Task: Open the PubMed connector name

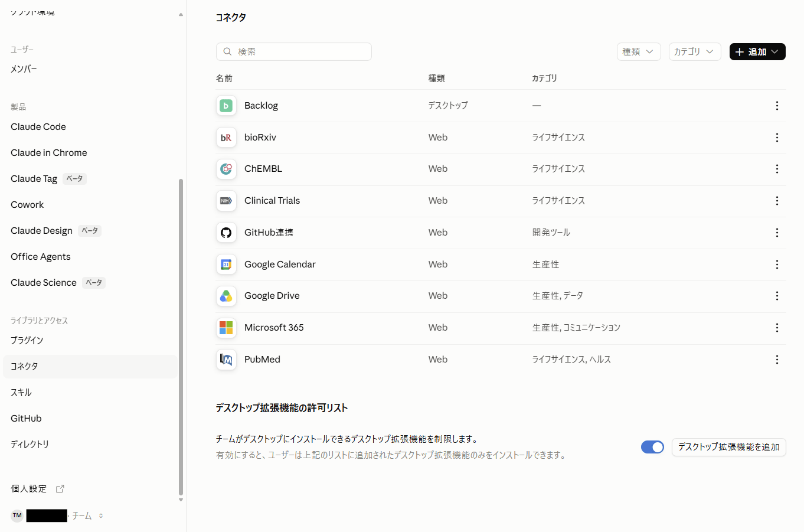Action: pos(262,360)
